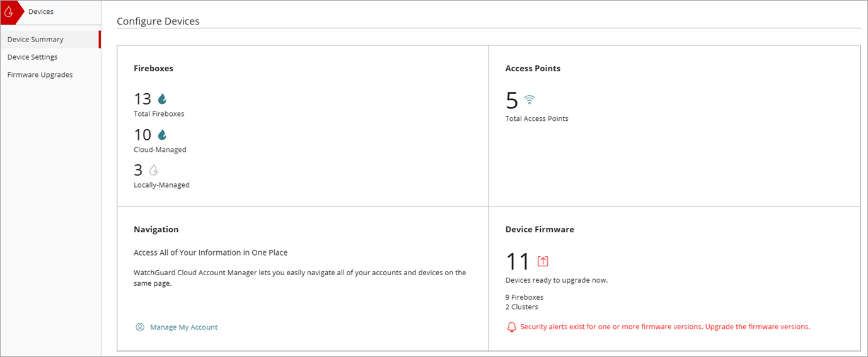Click the 2 Clusters line
The width and height of the screenshot is (868, 357).
522,307
